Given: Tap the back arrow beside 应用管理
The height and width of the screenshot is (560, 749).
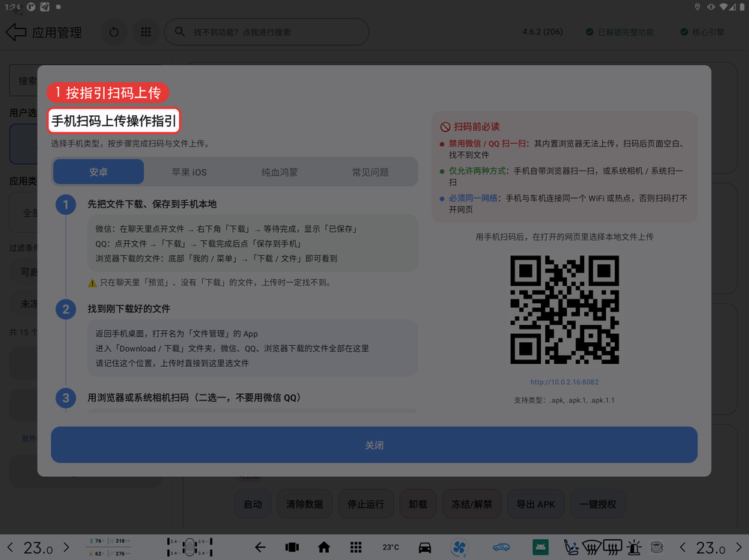Looking at the screenshot, I should tap(16, 32).
